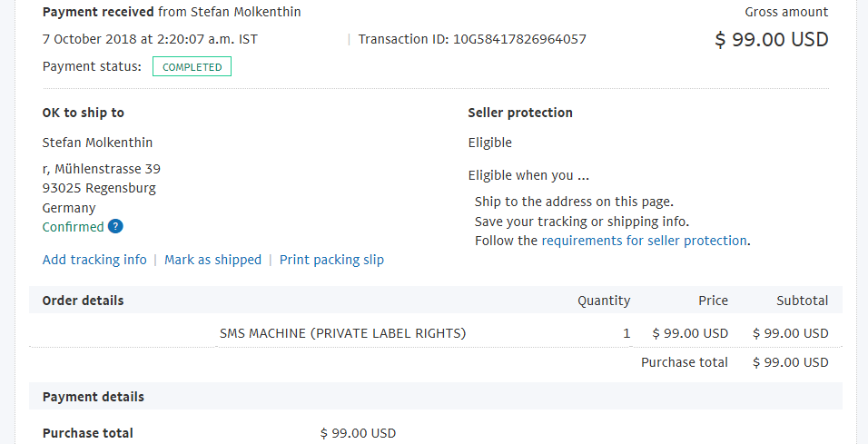Click the Subtotal column header
The image size is (868, 444).
(x=802, y=301)
